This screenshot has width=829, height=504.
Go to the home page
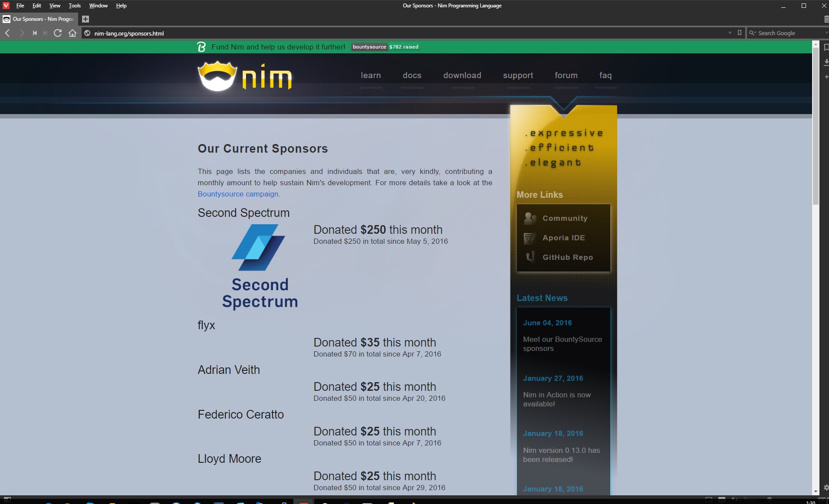[72, 33]
